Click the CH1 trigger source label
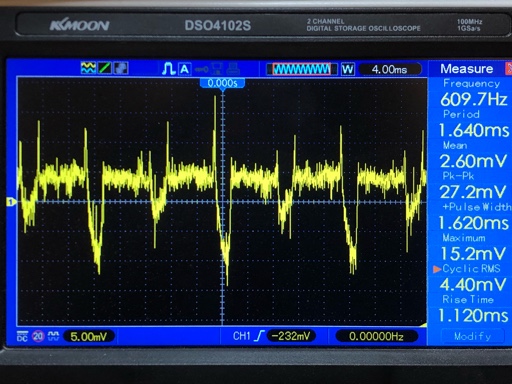The image size is (512, 384). [242, 336]
